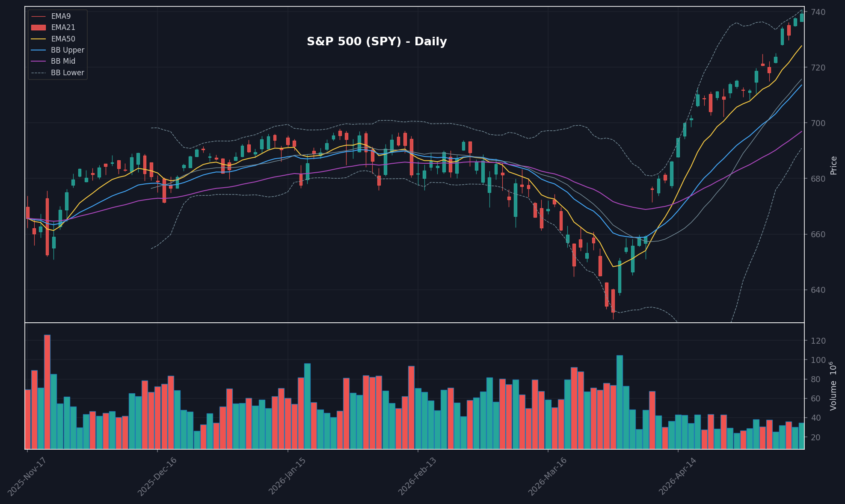
Task: Click the Price axis title
Action: point(833,165)
